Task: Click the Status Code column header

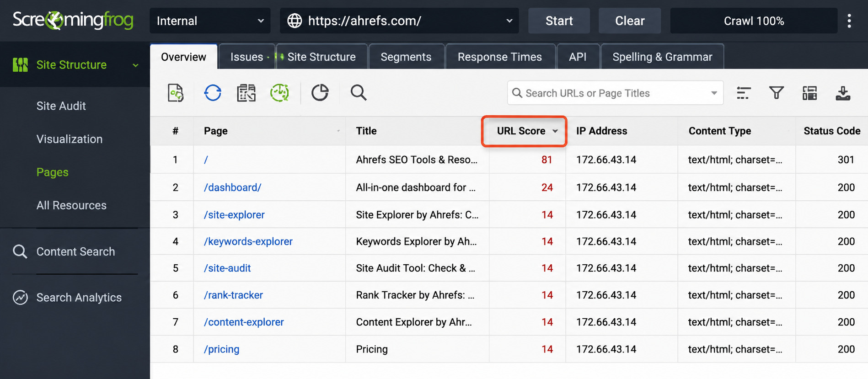Action: (x=832, y=131)
